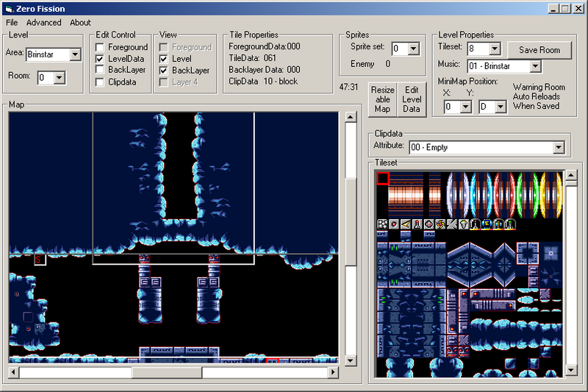Pick the super missile block tile
This screenshot has height=392, width=588.
(464, 224)
